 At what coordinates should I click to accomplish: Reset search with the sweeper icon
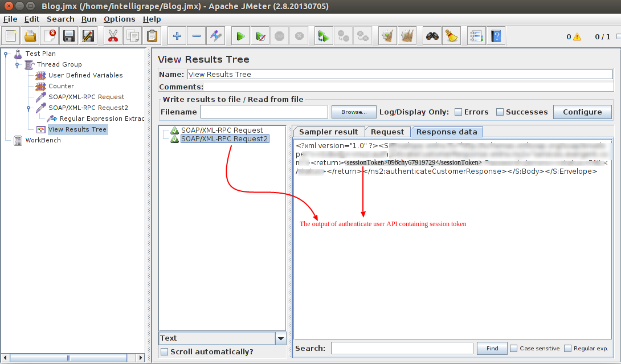click(x=451, y=36)
